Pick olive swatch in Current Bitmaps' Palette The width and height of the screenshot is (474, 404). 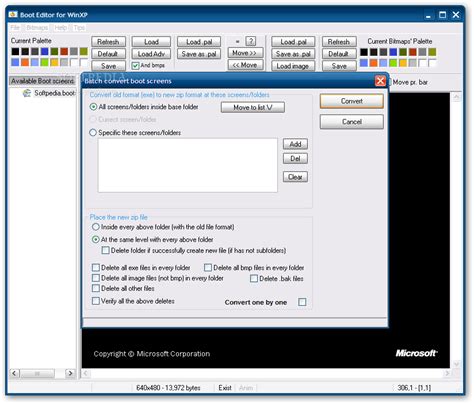[432, 52]
